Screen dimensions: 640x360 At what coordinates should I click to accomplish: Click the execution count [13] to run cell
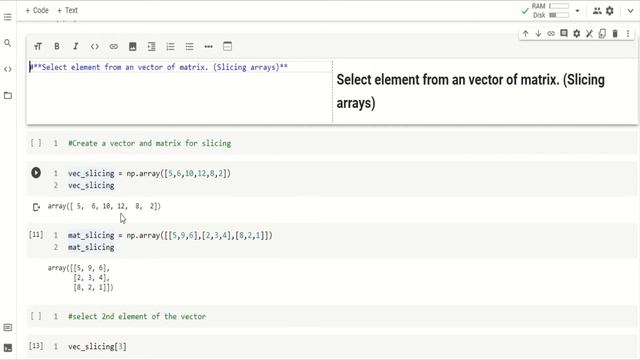36,346
